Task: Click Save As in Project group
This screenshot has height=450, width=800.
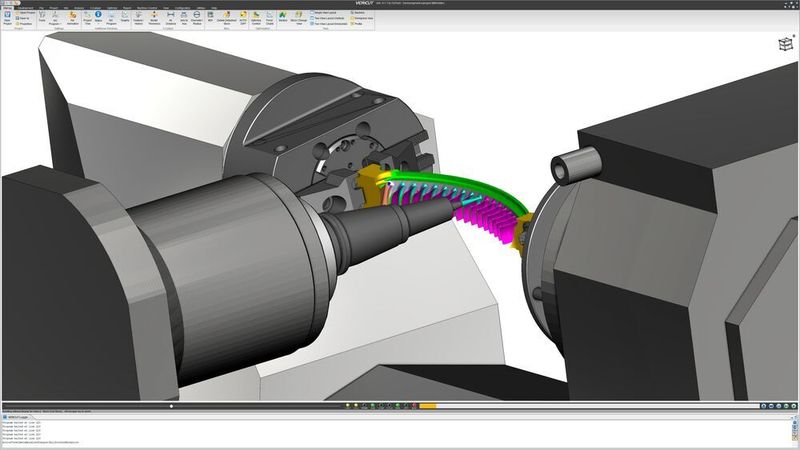Action: pyautogui.click(x=23, y=18)
